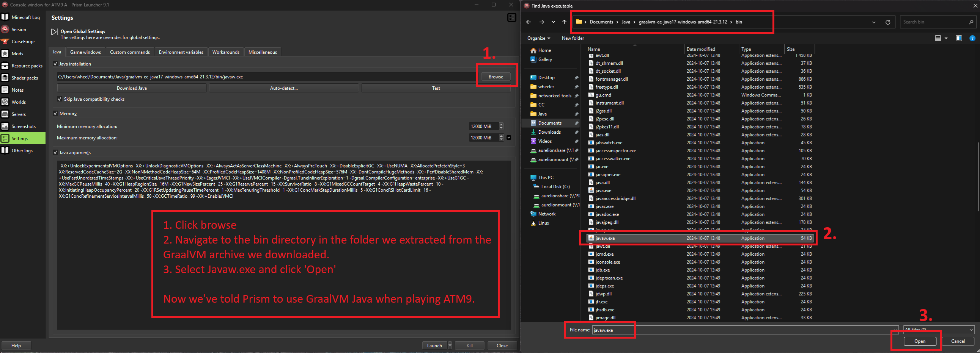Open the Mods page in sidebar
980x353 pixels.
click(17, 53)
